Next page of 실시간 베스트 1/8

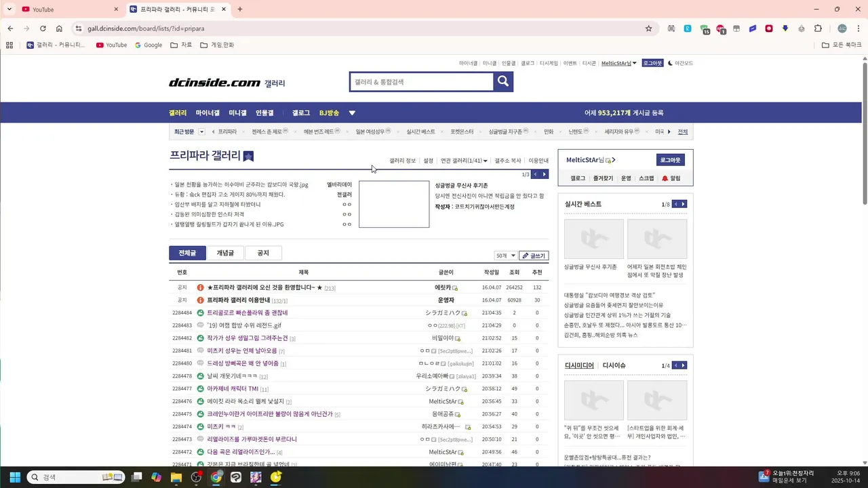click(x=683, y=204)
